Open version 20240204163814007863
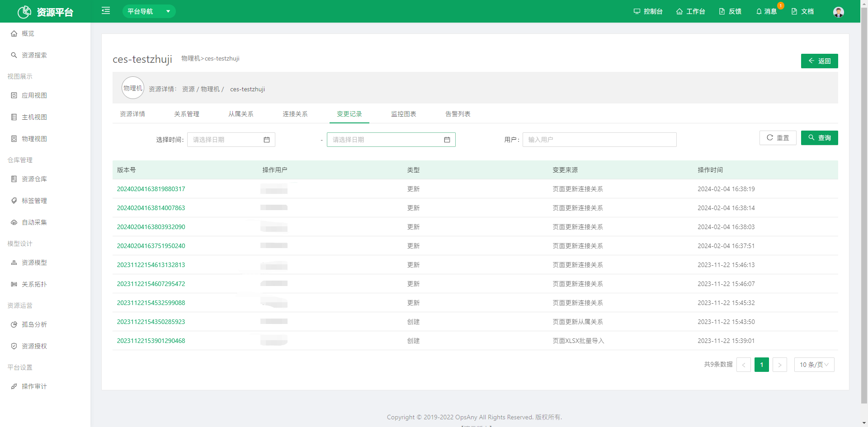The height and width of the screenshot is (427, 868). pos(151,208)
